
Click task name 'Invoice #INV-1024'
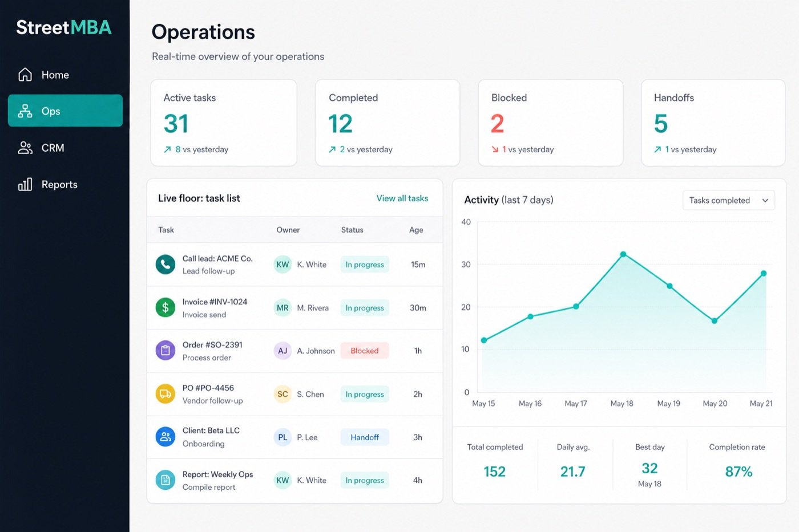(215, 302)
